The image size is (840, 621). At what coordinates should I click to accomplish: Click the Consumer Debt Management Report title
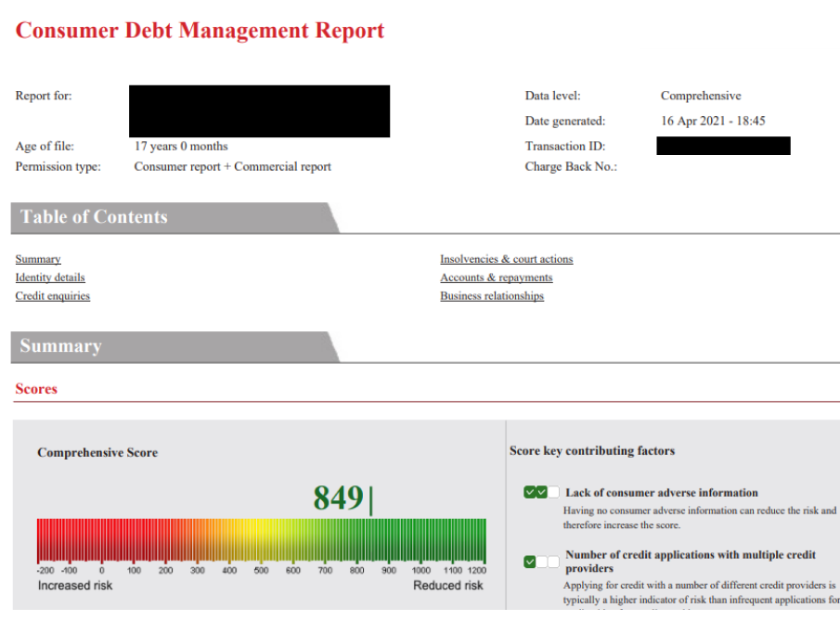point(200,30)
